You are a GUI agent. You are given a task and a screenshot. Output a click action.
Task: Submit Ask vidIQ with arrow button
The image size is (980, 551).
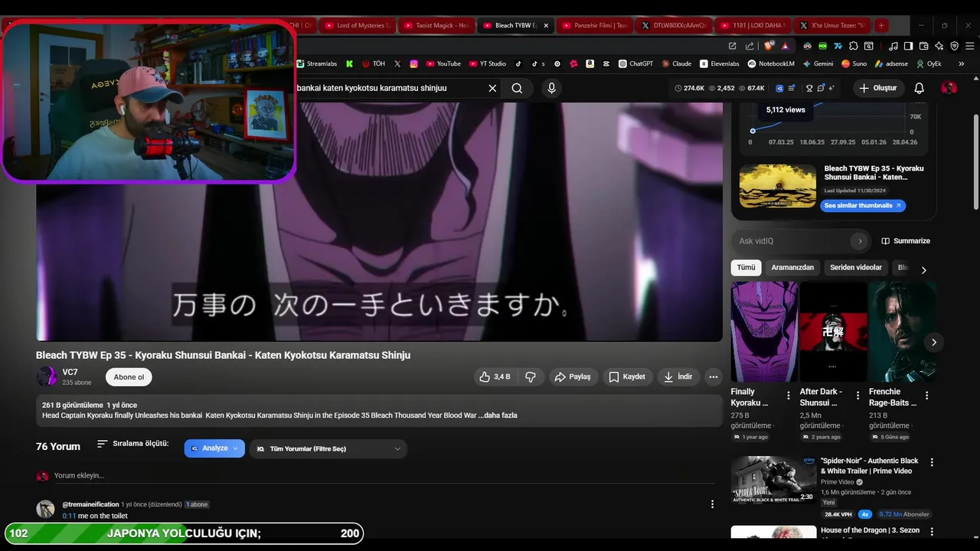pos(860,241)
